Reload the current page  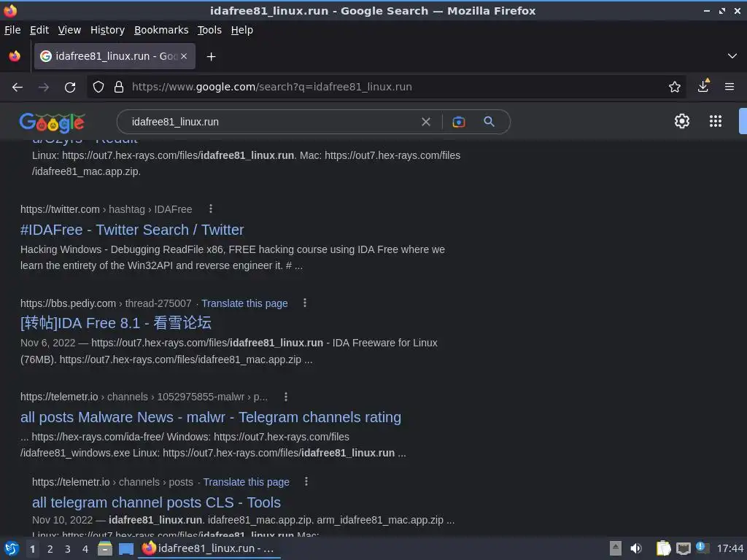coord(70,87)
